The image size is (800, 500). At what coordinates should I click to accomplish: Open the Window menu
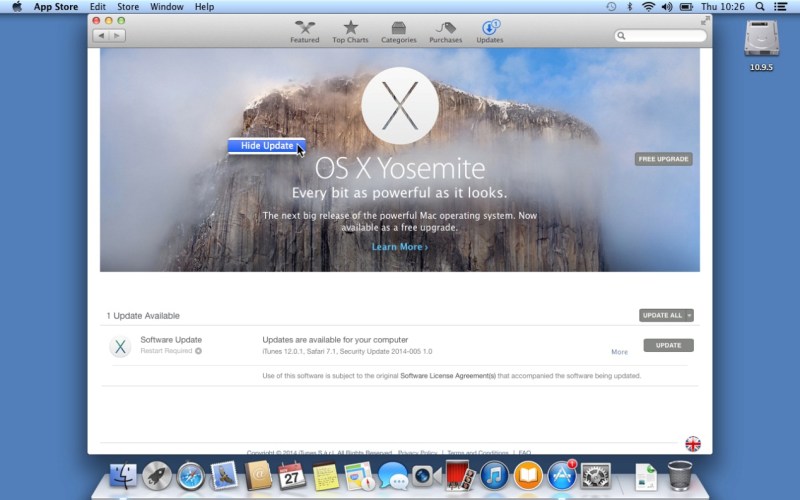[167, 7]
